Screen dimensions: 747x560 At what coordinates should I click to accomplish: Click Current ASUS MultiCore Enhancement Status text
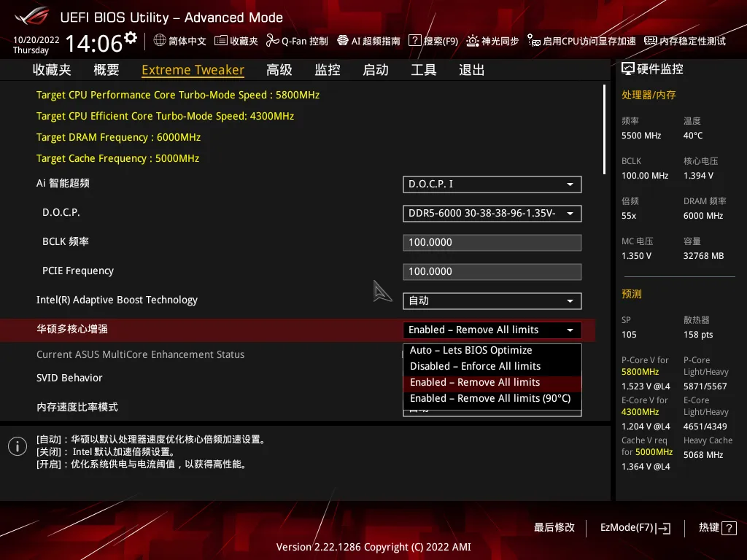(x=140, y=354)
